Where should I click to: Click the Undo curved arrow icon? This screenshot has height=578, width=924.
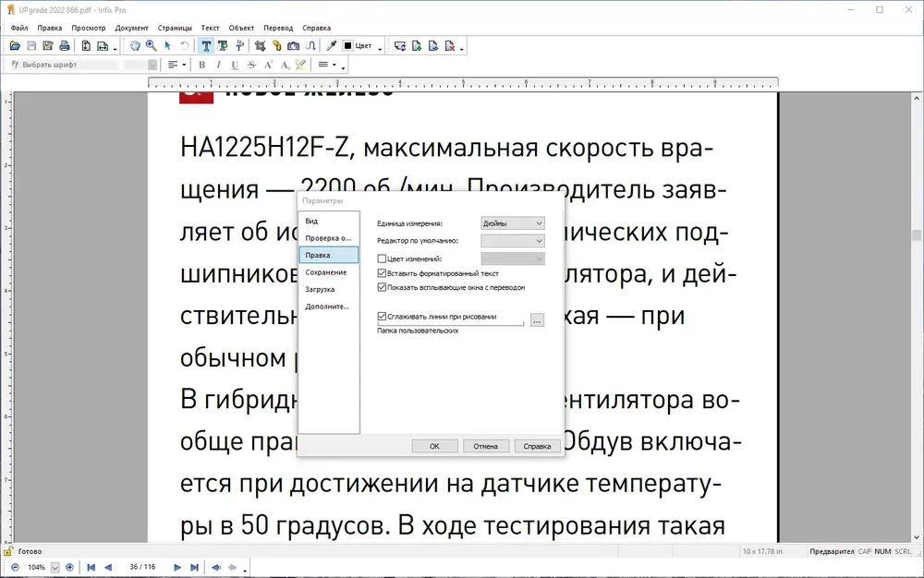185,46
